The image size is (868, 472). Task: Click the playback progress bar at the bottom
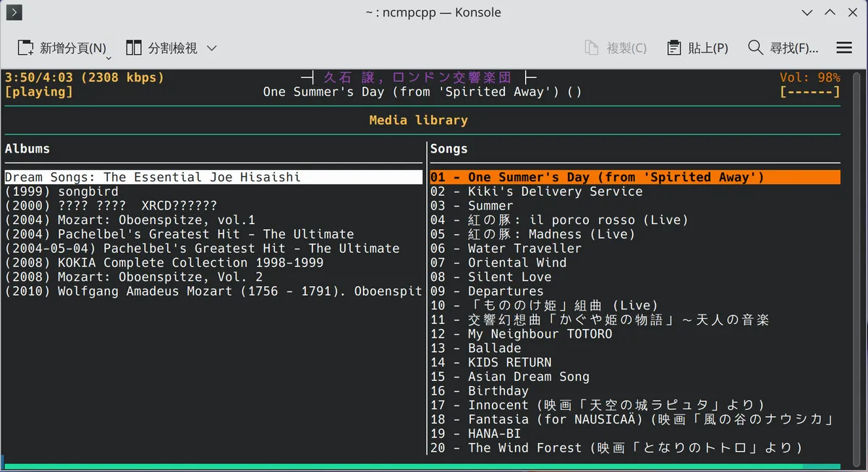pyautogui.click(x=422, y=467)
